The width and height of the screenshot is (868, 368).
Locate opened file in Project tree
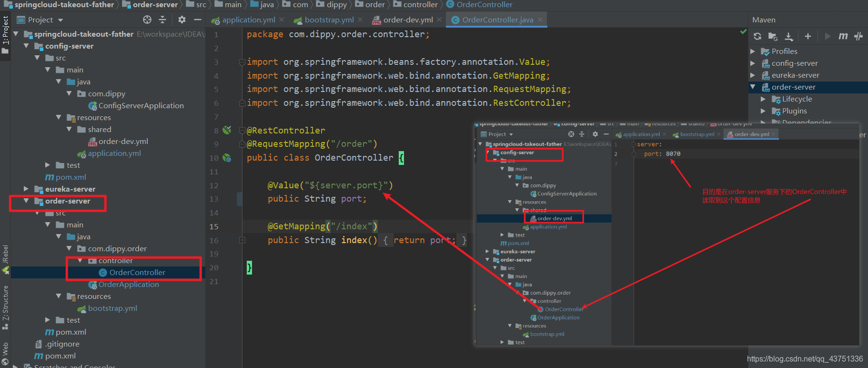pos(147,20)
